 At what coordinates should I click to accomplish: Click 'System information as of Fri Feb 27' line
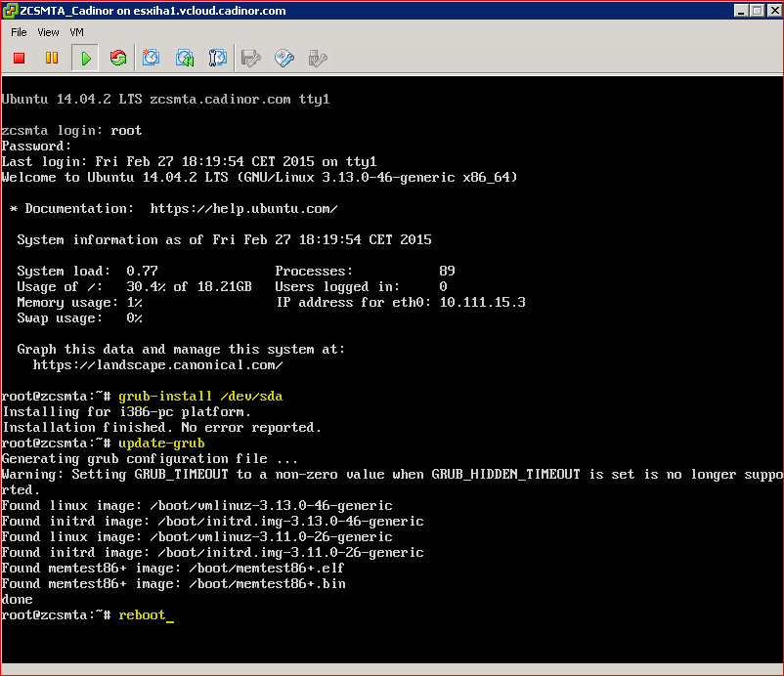point(225,239)
